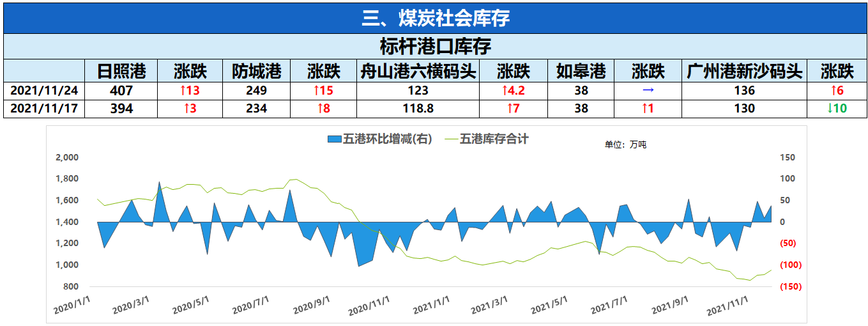Screen dimensions: 868x326
Task: Click the left axis label 1,800
Action: [x=67, y=179]
